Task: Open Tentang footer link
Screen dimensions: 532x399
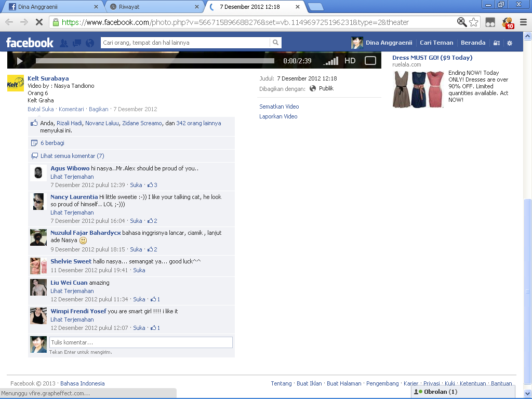Action: (281, 383)
